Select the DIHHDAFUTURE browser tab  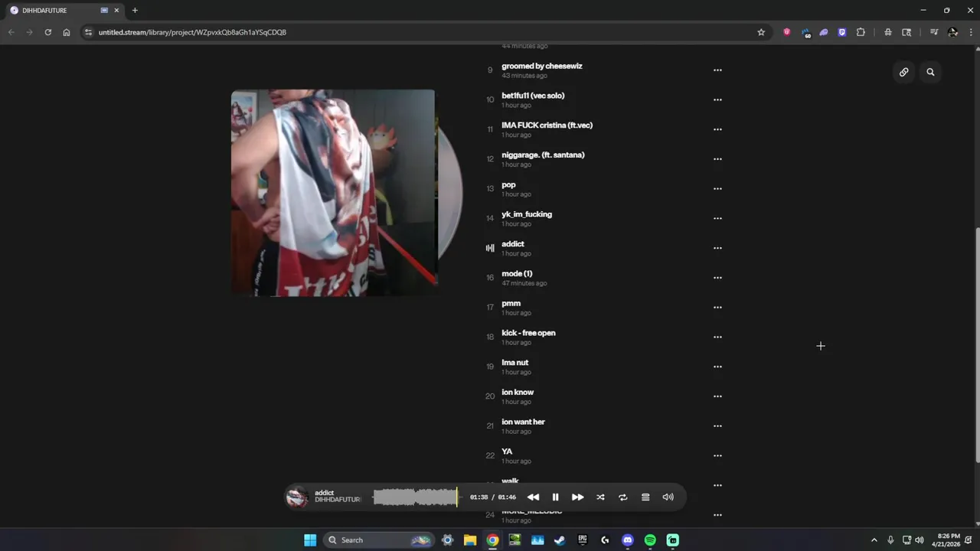pos(65,11)
